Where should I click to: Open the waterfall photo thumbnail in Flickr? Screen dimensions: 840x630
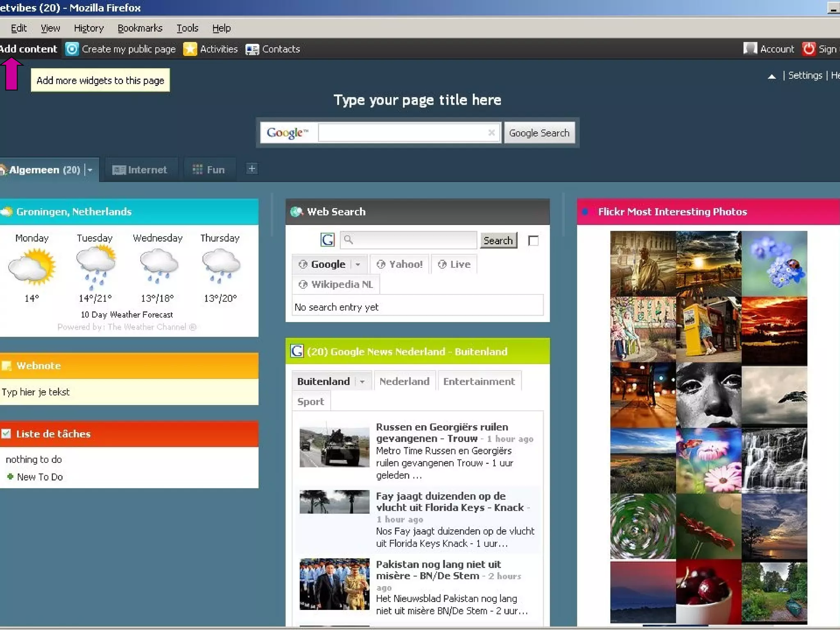[774, 460]
